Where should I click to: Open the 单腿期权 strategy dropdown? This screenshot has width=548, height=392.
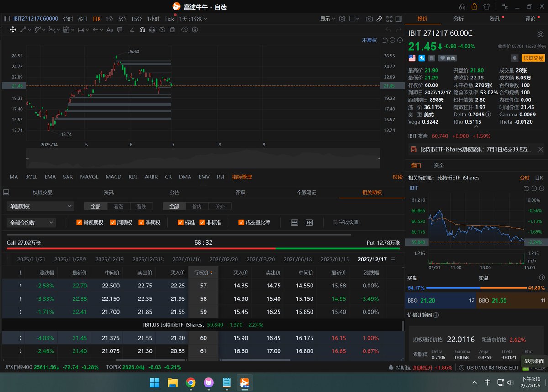click(40, 206)
